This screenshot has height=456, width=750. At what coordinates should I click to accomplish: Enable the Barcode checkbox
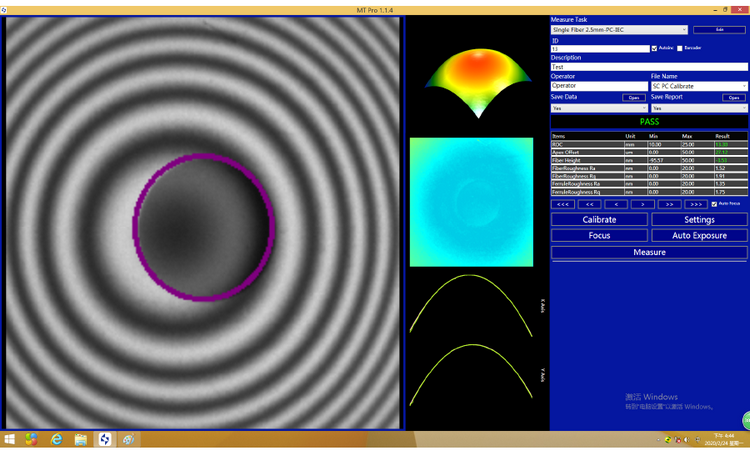tap(680, 48)
